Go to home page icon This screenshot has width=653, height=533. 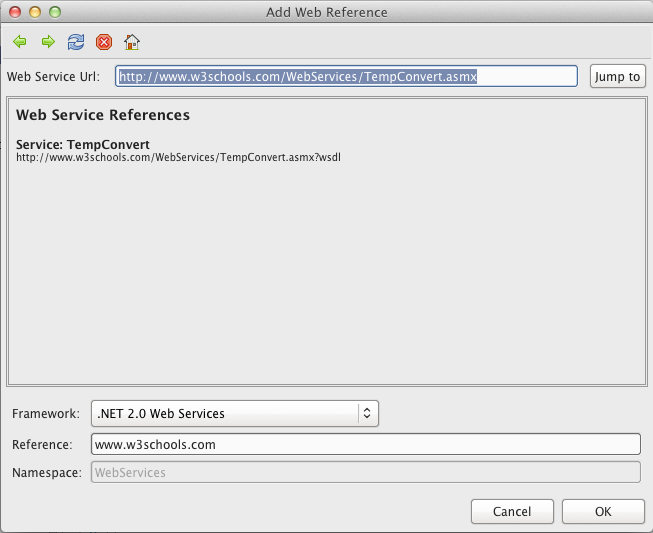coord(132,42)
